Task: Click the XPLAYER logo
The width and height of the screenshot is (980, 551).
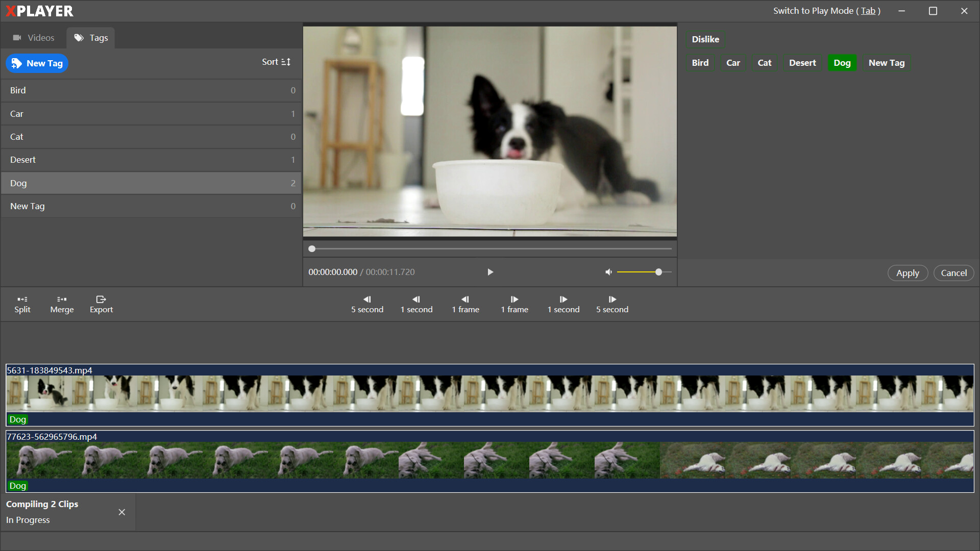Action: pos(40,11)
